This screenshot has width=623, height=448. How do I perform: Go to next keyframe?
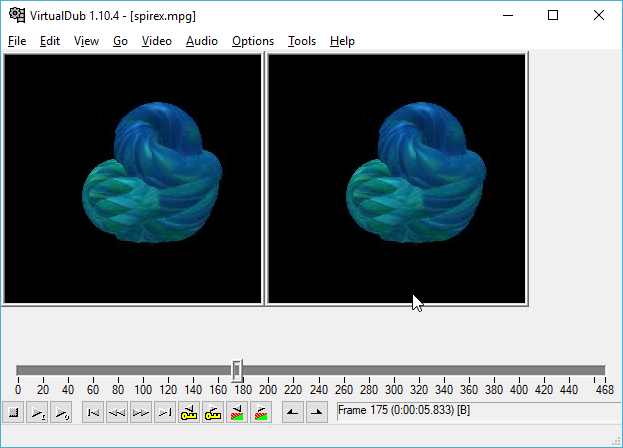click(213, 412)
